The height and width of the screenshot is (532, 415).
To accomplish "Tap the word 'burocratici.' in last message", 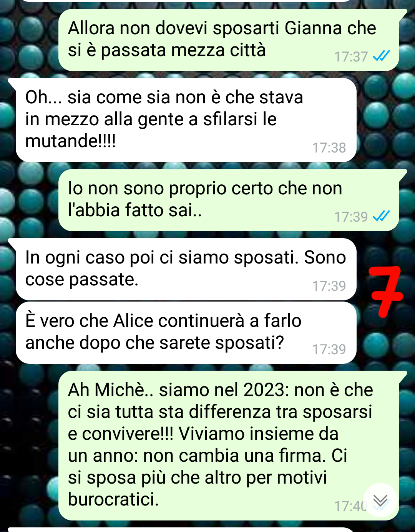I will pyautogui.click(x=113, y=499).
